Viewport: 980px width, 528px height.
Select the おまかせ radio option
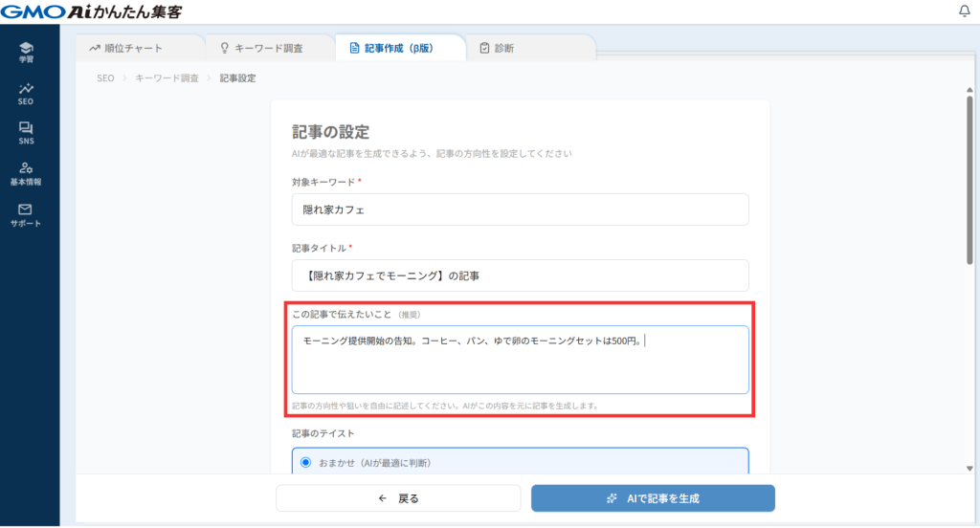[306, 463]
